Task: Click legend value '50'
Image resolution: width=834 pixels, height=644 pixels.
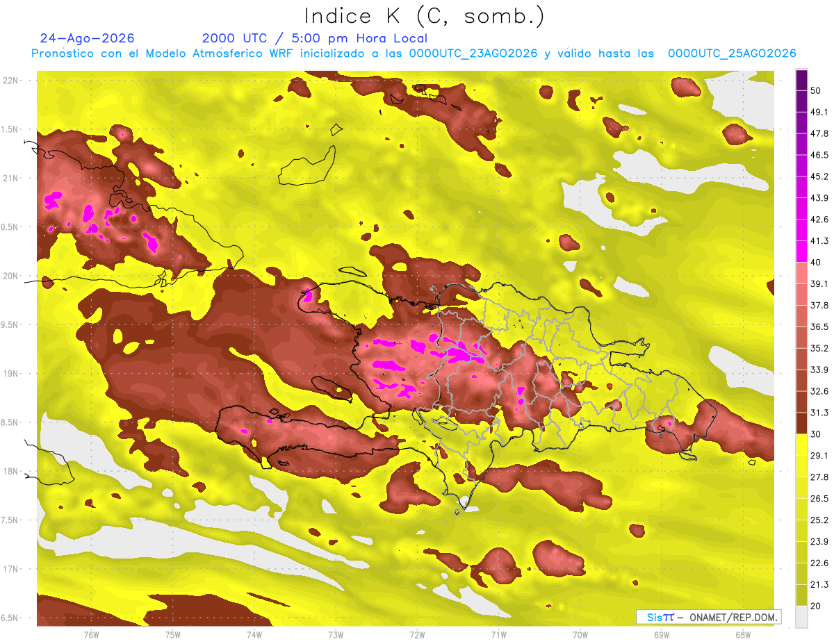Action: [x=816, y=91]
